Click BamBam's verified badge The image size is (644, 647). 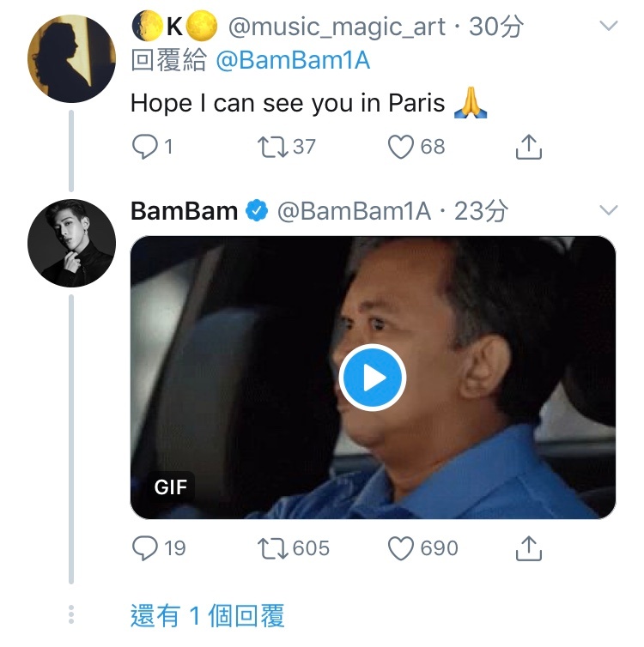(258, 211)
